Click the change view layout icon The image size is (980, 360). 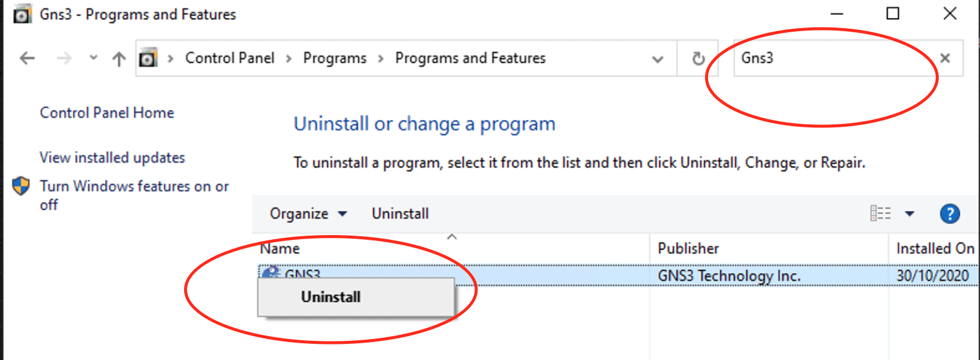click(880, 213)
